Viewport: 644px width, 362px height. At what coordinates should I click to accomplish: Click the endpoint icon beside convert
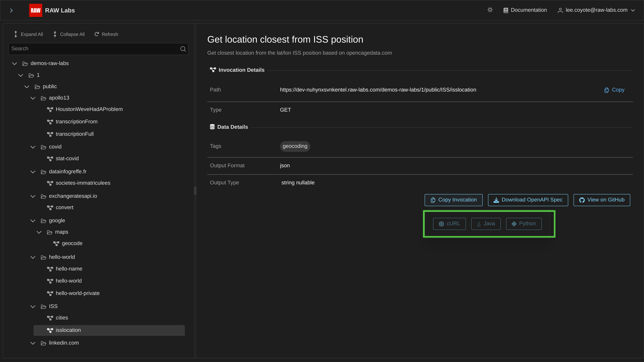tap(50, 208)
